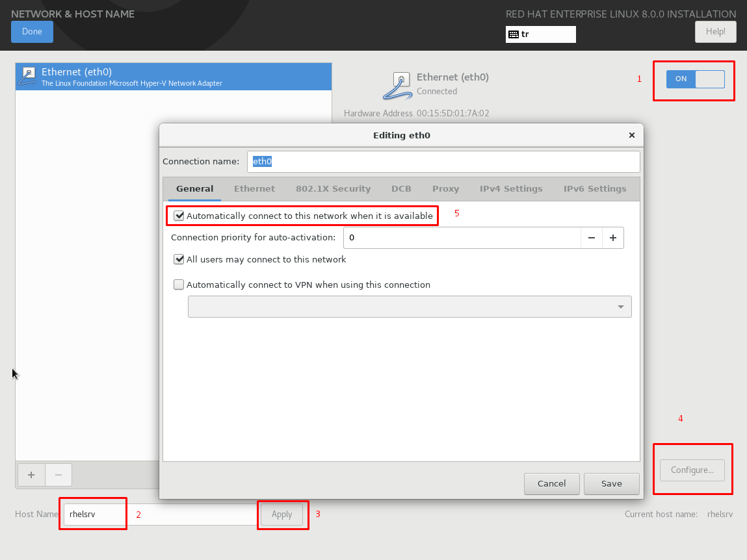Screen dimensions: 747x560
Task: Click the Connection name text field
Action: click(443, 162)
